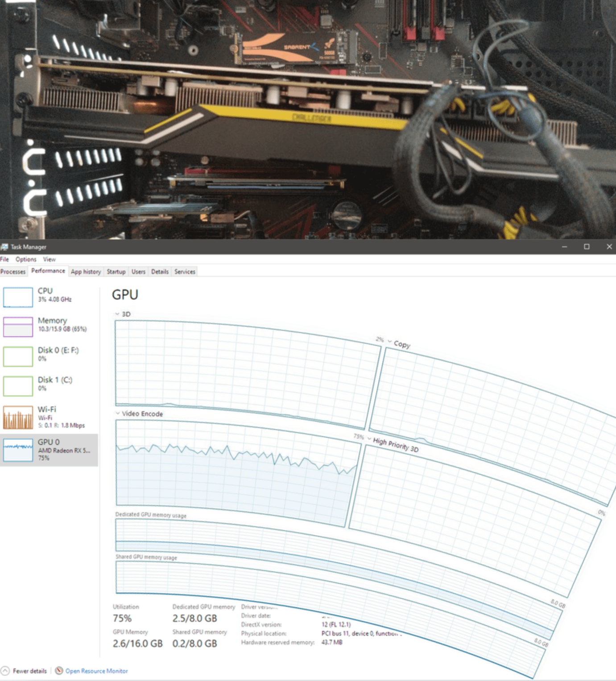
Task: Open the High Priority 3D graph dropdown
Action: pos(369,439)
